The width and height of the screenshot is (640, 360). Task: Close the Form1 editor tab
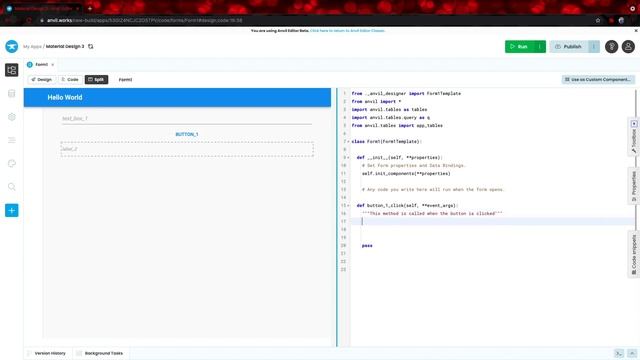click(53, 64)
